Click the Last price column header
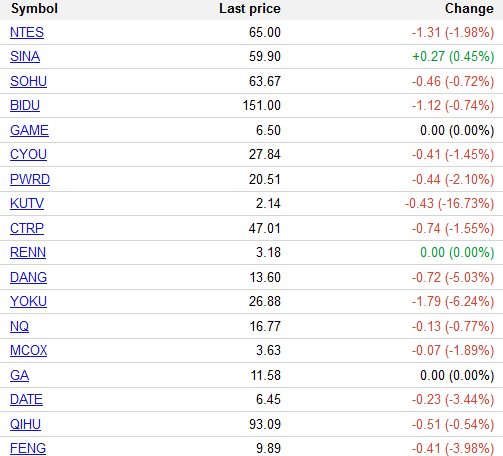This screenshot has height=456, width=503. coord(250,9)
